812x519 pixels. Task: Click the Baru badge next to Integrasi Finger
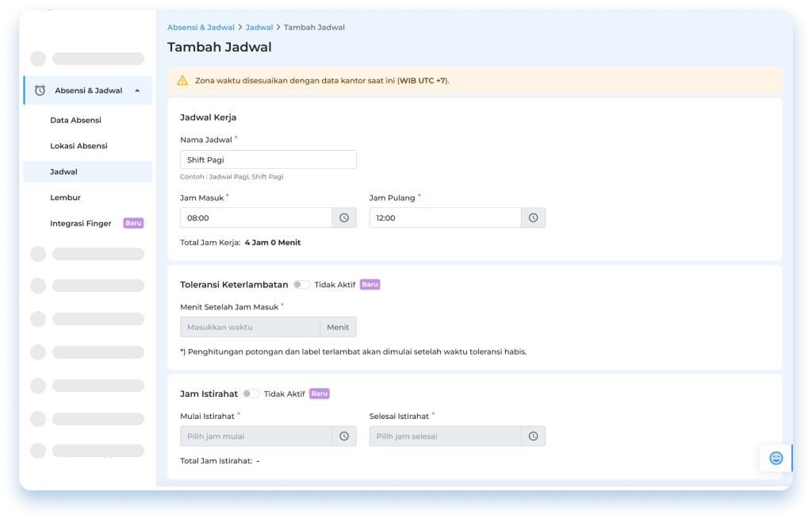(133, 223)
